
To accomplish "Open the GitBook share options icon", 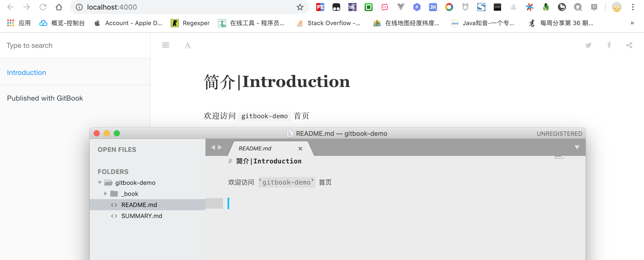I will point(629,45).
